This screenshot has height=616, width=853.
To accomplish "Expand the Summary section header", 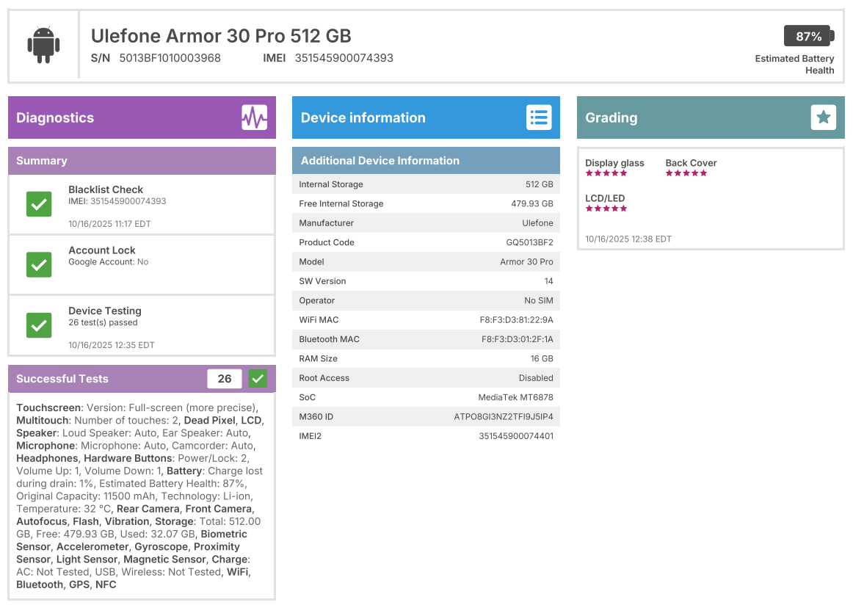I will pyautogui.click(x=142, y=161).
